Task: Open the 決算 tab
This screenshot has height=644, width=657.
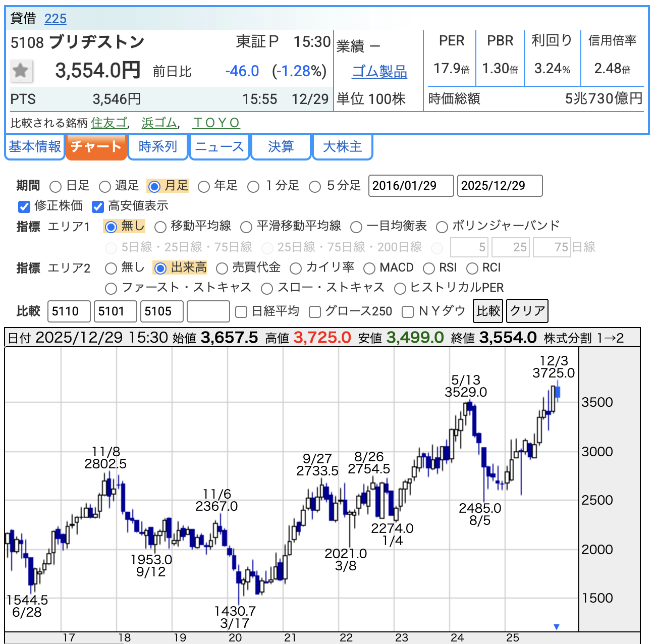Action: tap(281, 147)
